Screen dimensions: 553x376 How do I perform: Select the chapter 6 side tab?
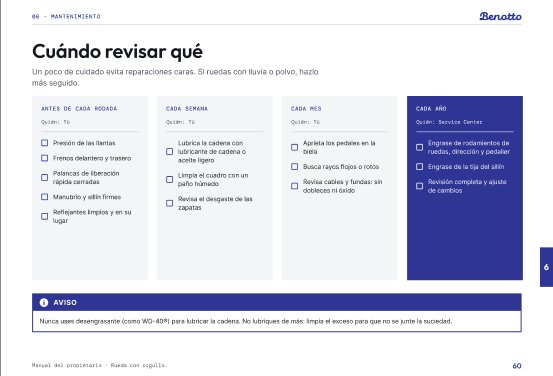pos(546,267)
